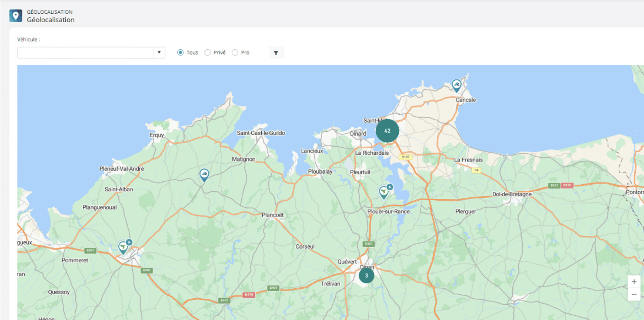This screenshot has height=320, width=644.
Task: Select the Tous radio button
Action: click(x=180, y=52)
